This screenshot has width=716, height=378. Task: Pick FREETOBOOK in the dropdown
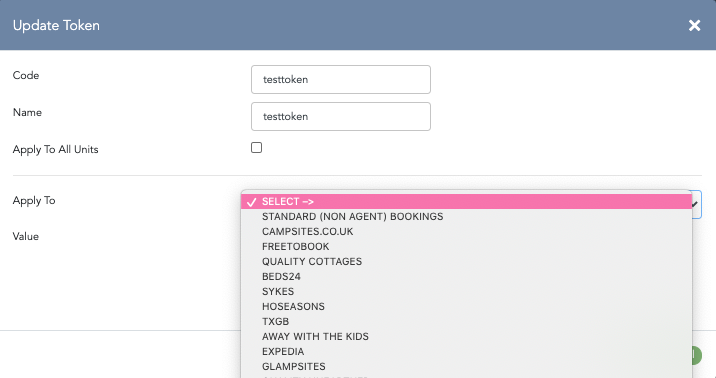[467, 247]
